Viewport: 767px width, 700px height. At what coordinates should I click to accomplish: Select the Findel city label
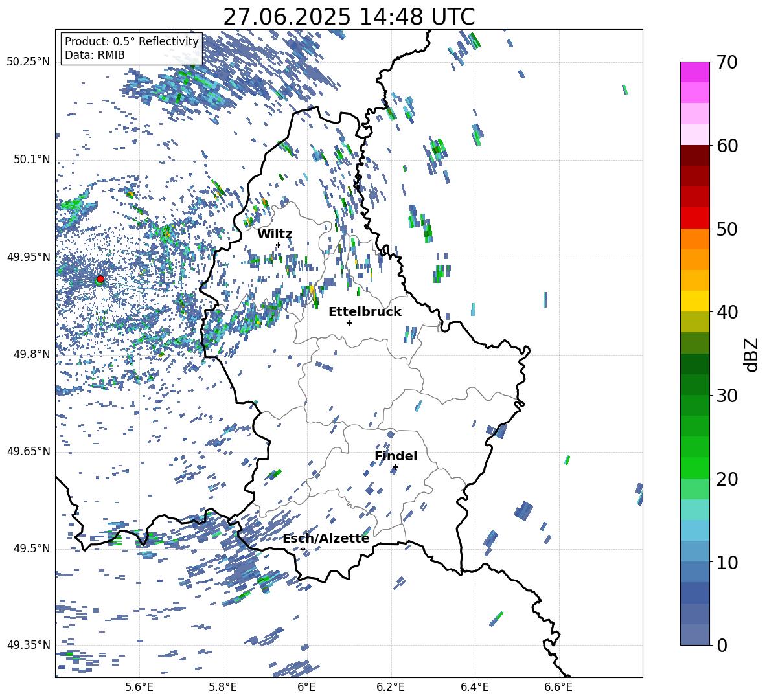396,456
